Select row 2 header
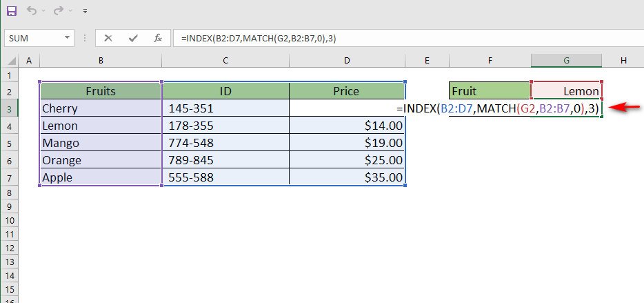 click(10, 91)
